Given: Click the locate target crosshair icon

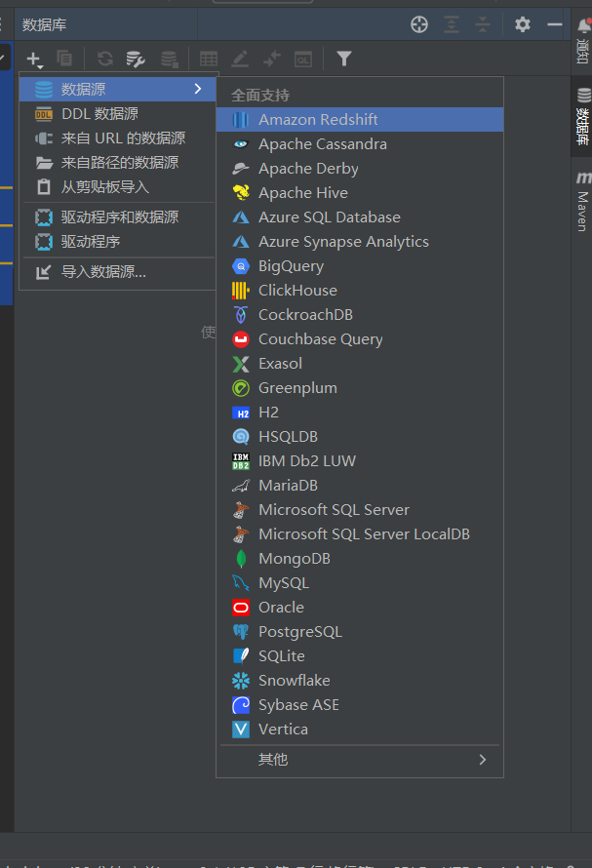Looking at the screenshot, I should [x=419, y=24].
